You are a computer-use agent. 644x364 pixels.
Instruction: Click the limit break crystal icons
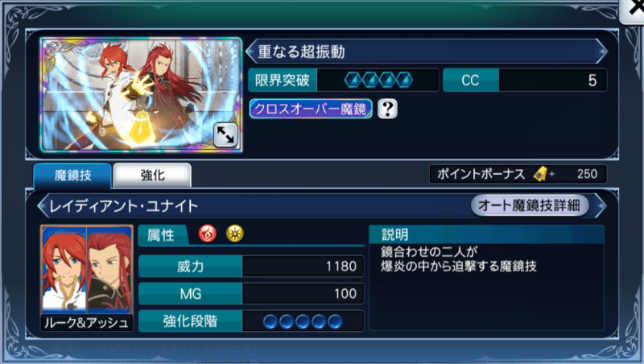coord(378,80)
